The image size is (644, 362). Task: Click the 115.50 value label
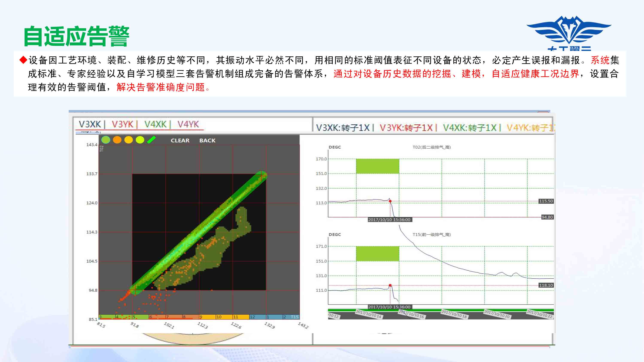pyautogui.click(x=546, y=201)
